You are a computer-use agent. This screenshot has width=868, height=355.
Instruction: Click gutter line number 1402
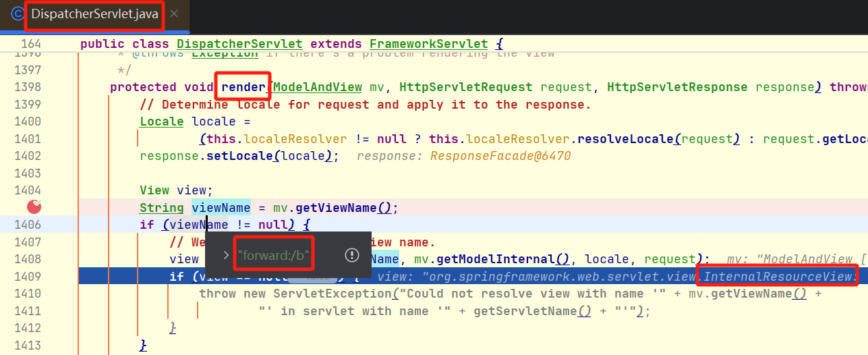(27, 156)
